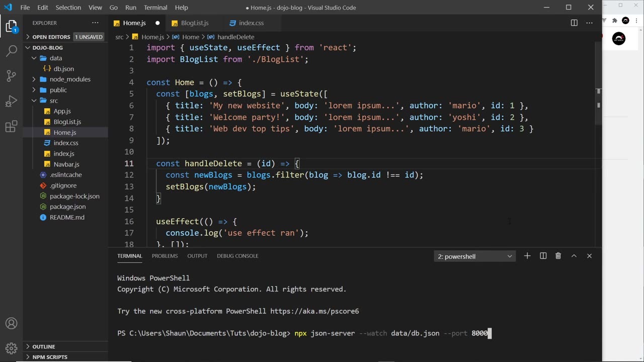
Task: Create a new terminal with plus icon
Action: point(527,256)
